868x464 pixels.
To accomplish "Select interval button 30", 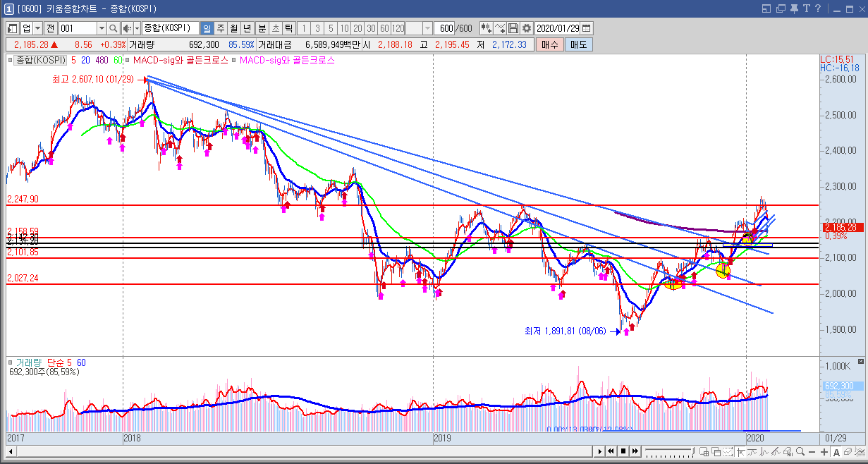I will click(371, 28).
